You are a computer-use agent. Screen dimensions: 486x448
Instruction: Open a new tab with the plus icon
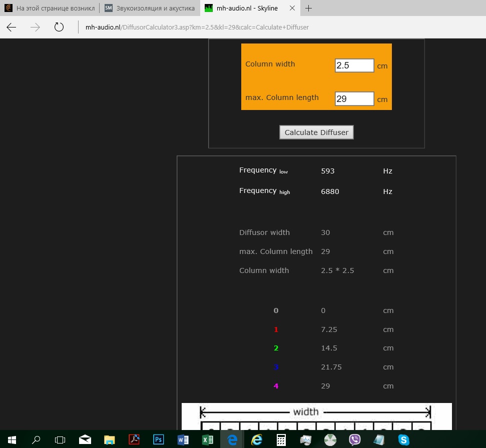pos(309,8)
